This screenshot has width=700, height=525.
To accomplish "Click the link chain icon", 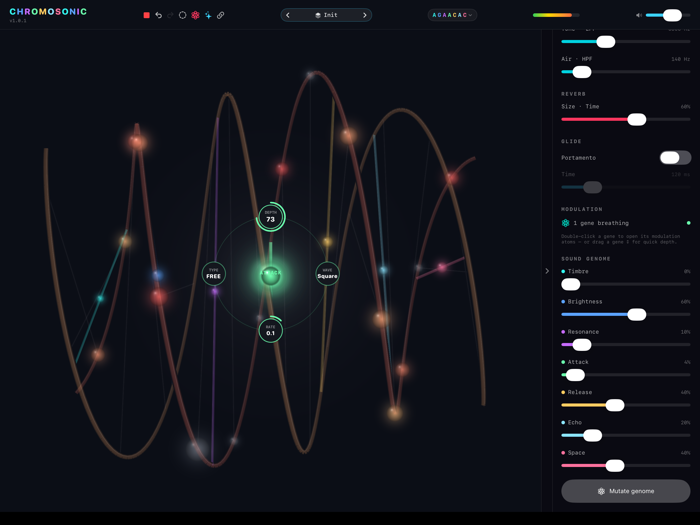I will [221, 15].
